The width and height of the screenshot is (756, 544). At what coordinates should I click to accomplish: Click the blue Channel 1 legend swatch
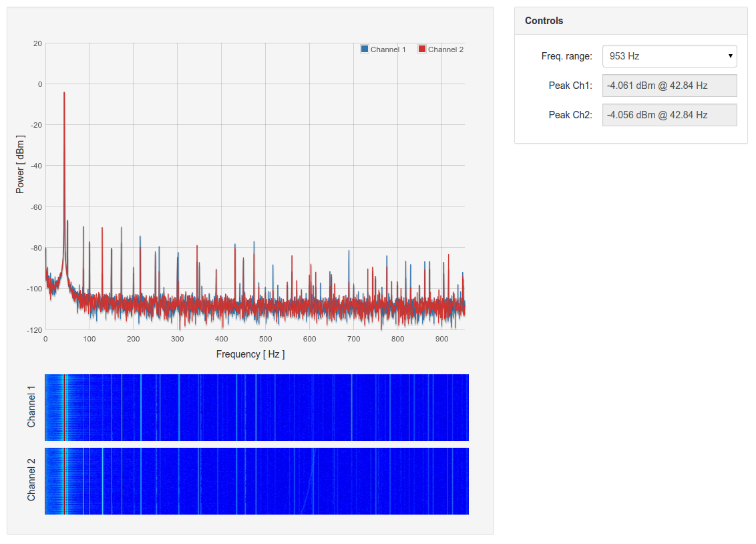pos(365,49)
